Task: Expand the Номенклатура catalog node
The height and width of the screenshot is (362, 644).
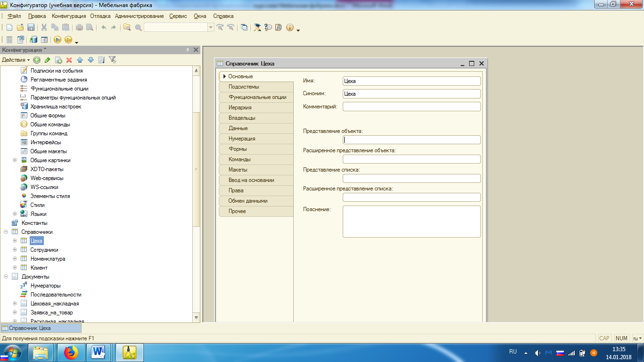Action: tap(15, 259)
